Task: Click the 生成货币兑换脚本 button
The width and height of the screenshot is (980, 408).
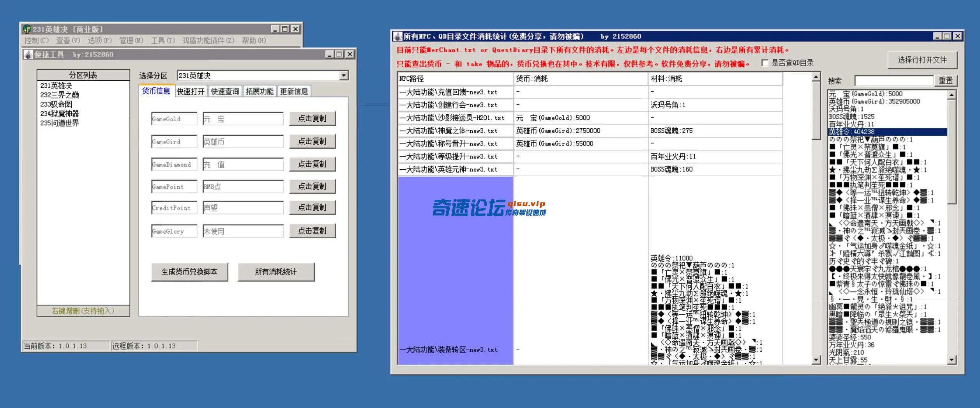Action: point(189,272)
